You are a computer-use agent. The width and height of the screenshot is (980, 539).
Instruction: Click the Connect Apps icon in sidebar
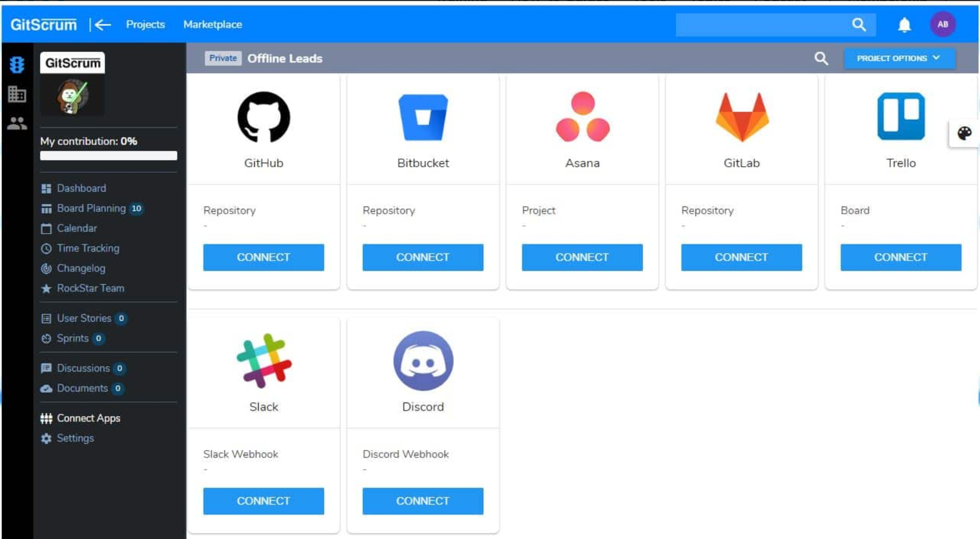click(x=46, y=418)
